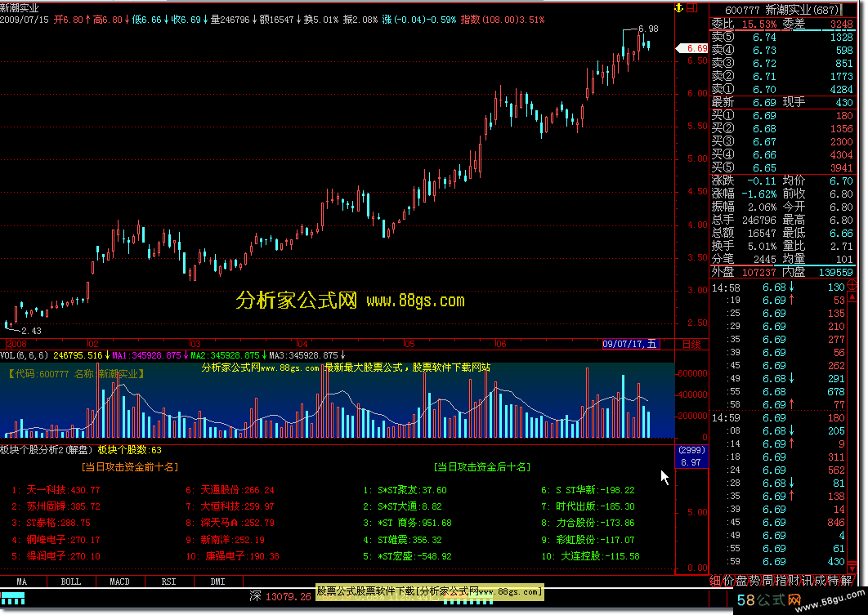Click the (2999) 8.97 value box

coord(691,457)
